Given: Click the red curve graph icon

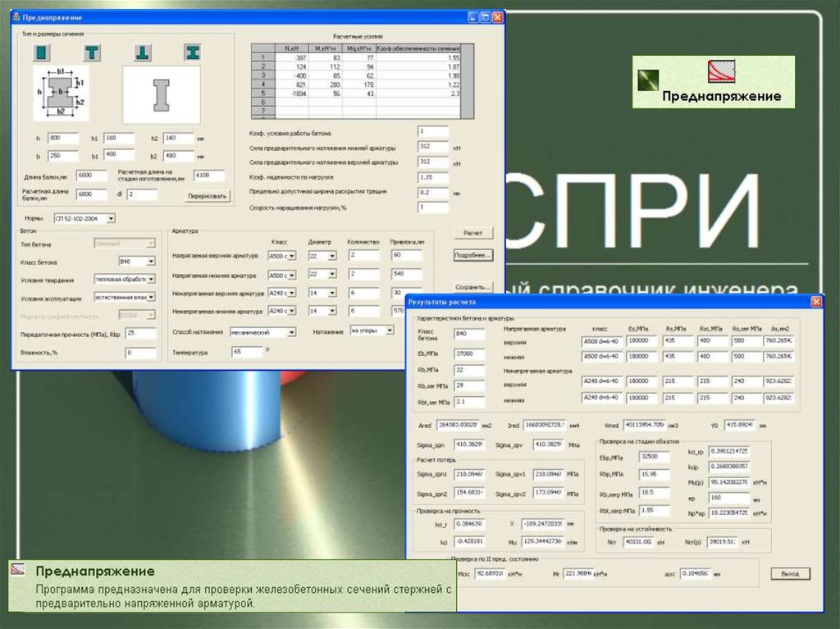Looking at the screenshot, I should click(x=721, y=72).
